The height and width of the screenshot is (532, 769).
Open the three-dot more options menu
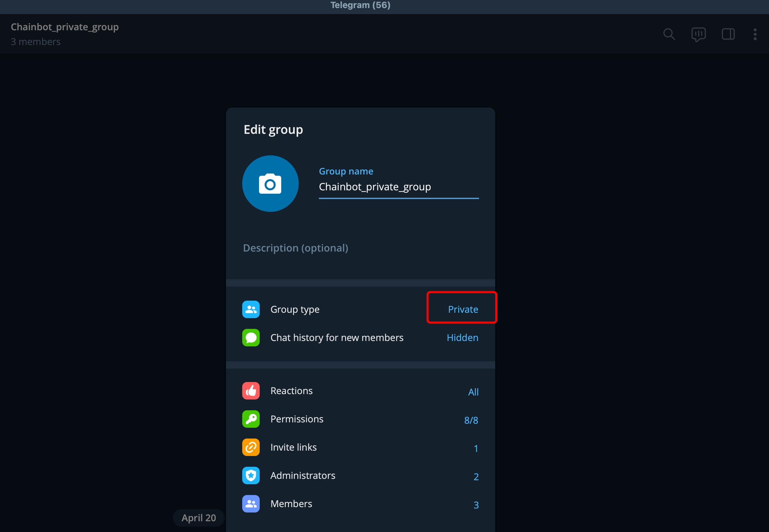click(755, 34)
